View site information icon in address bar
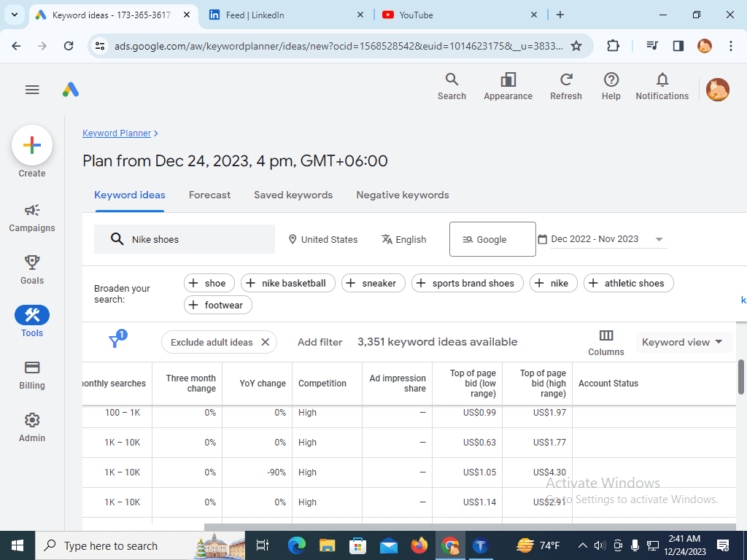747x560 pixels. (x=100, y=46)
